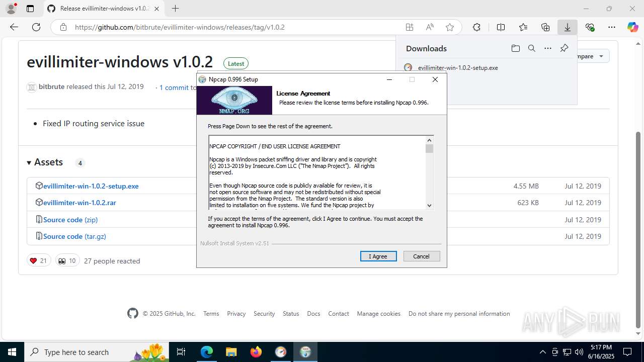
Task: Open Edge Settings and more menu
Action: pyautogui.click(x=612, y=27)
